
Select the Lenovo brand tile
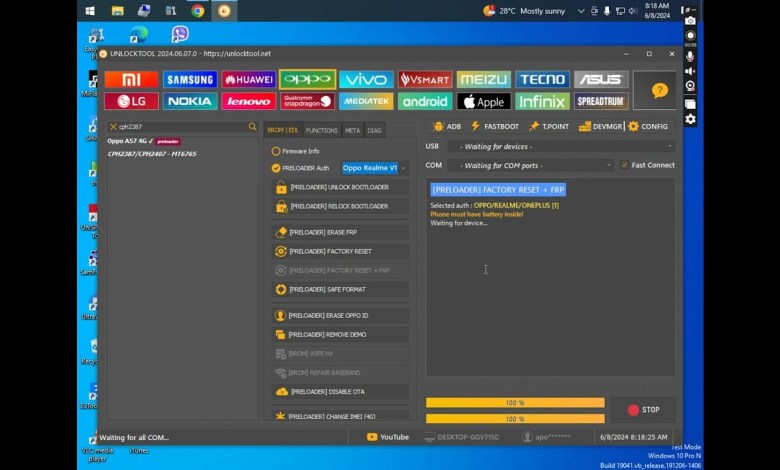point(249,101)
